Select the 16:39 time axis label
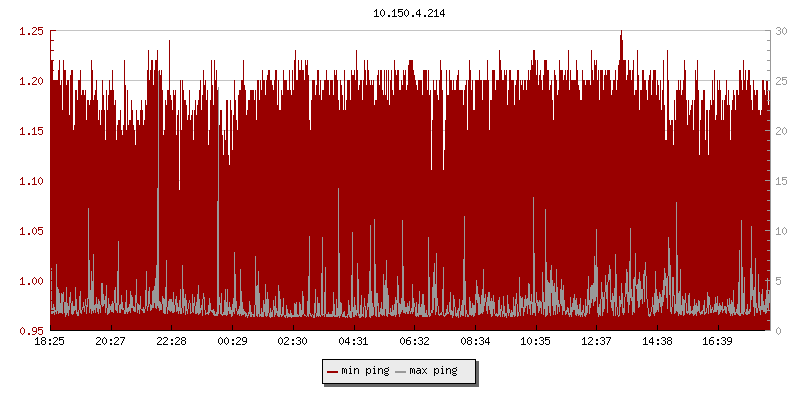This screenshot has height=400, width=800. click(x=718, y=342)
